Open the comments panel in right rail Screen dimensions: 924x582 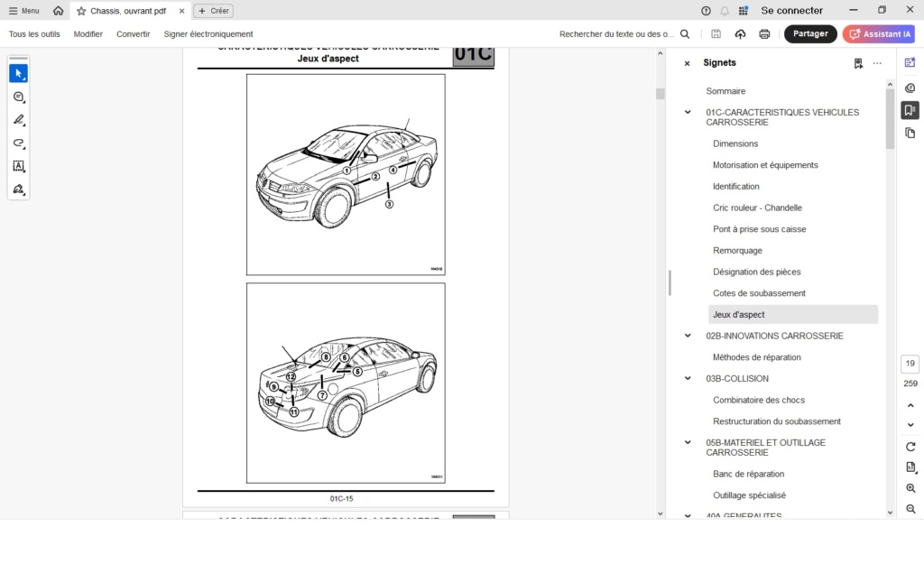tap(910, 88)
